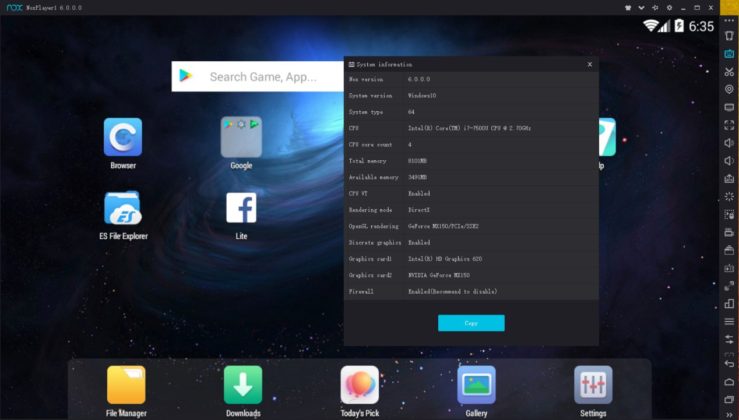
Task: Open the Downloads app in dock
Action: (x=243, y=385)
